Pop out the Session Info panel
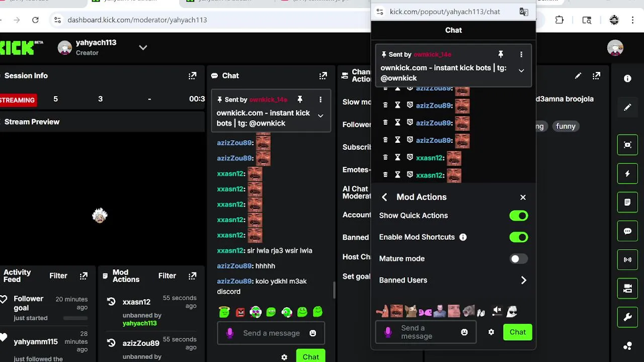The width and height of the screenshot is (644, 362). [192, 76]
